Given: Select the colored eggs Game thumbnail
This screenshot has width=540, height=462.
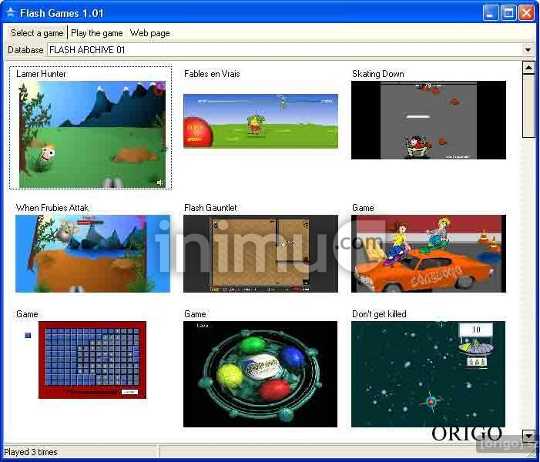Looking at the screenshot, I should click(260, 374).
